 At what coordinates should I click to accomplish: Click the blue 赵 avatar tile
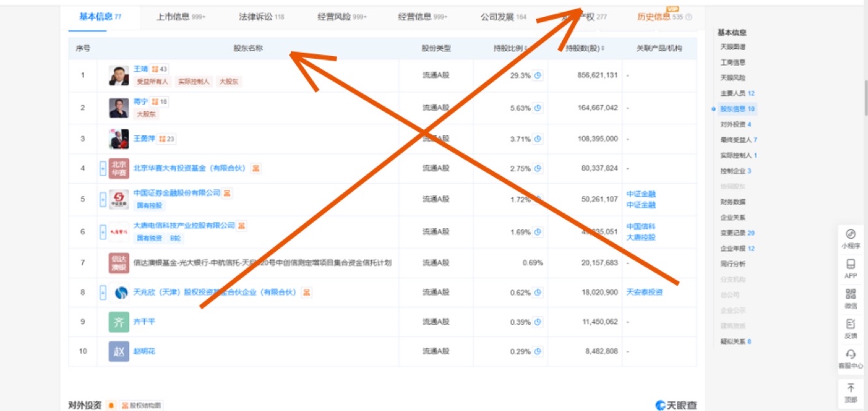coord(119,352)
